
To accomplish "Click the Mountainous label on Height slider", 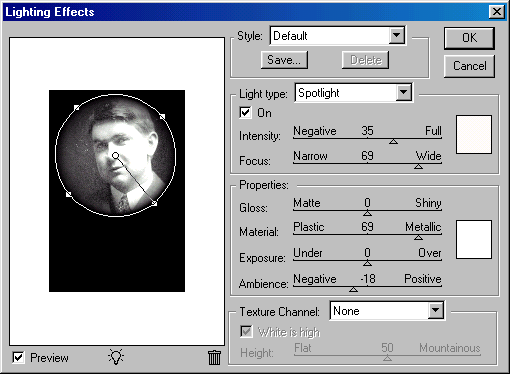I will (450, 348).
